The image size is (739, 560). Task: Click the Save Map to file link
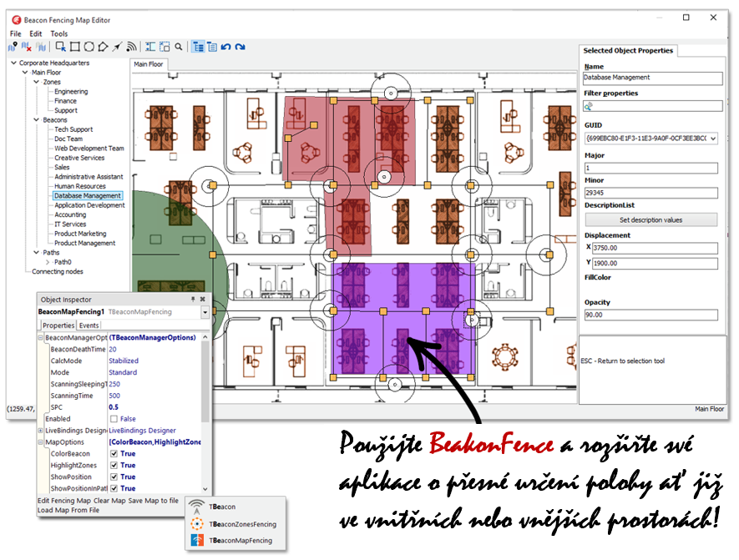[x=153, y=501]
